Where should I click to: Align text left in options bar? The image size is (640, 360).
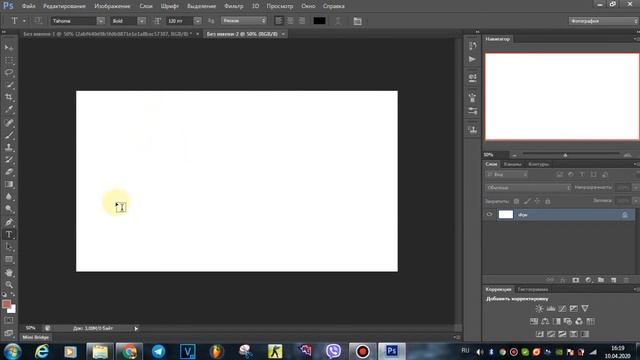pyautogui.click(x=279, y=21)
